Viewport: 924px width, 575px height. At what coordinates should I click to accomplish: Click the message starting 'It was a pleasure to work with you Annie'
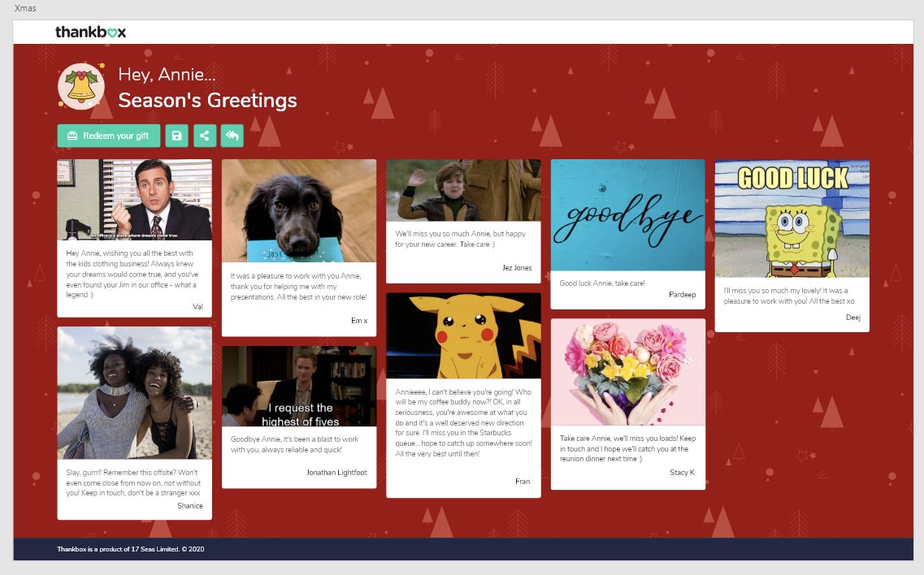[298, 287]
